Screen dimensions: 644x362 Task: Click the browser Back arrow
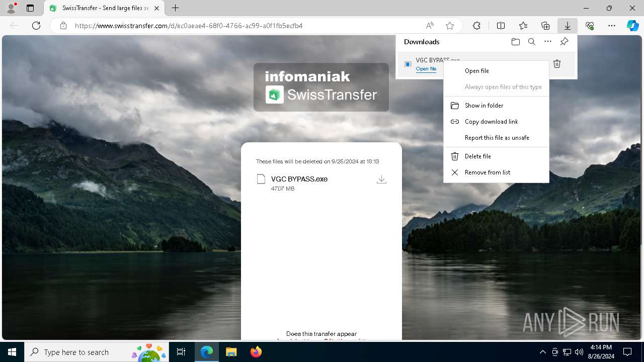(14, 26)
